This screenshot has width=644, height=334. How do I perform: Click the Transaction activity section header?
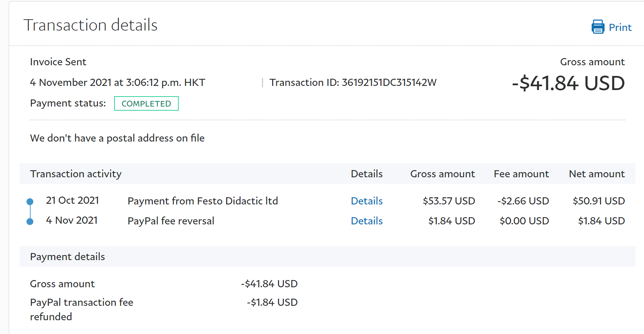76,174
